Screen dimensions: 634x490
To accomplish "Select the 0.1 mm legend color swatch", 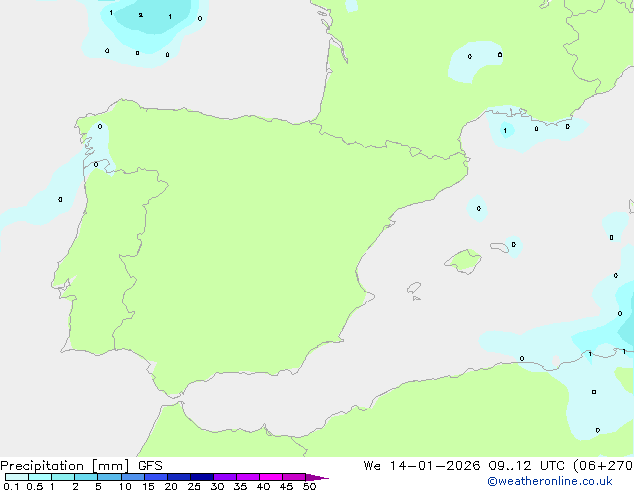I will (17, 477).
